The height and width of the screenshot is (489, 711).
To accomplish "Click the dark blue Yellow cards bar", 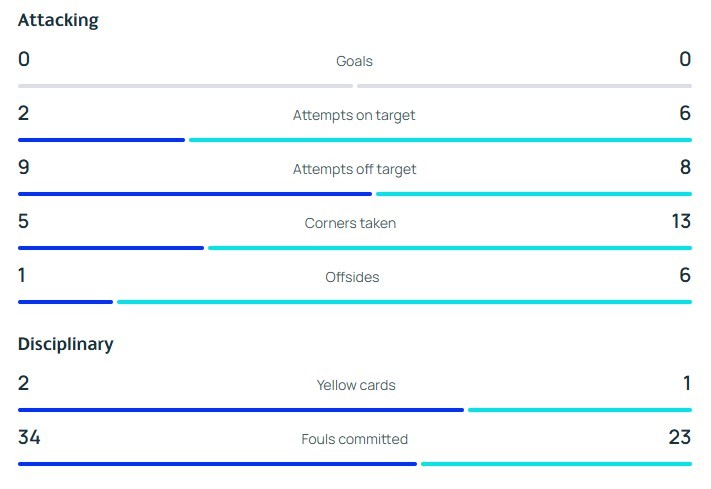I will tap(241, 410).
